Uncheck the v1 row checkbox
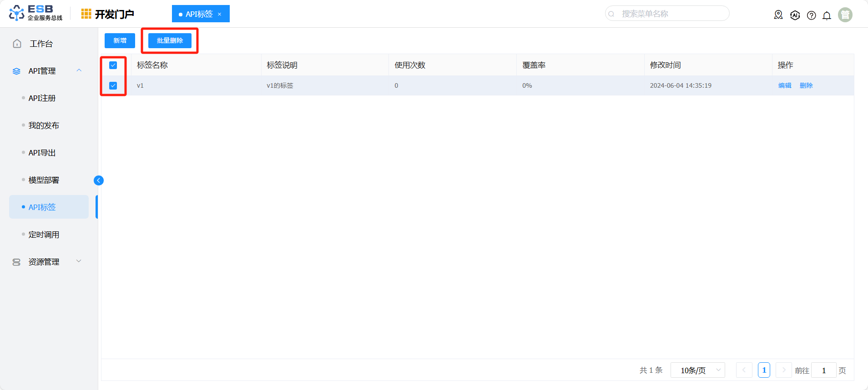This screenshot has height=390, width=868. [x=113, y=86]
